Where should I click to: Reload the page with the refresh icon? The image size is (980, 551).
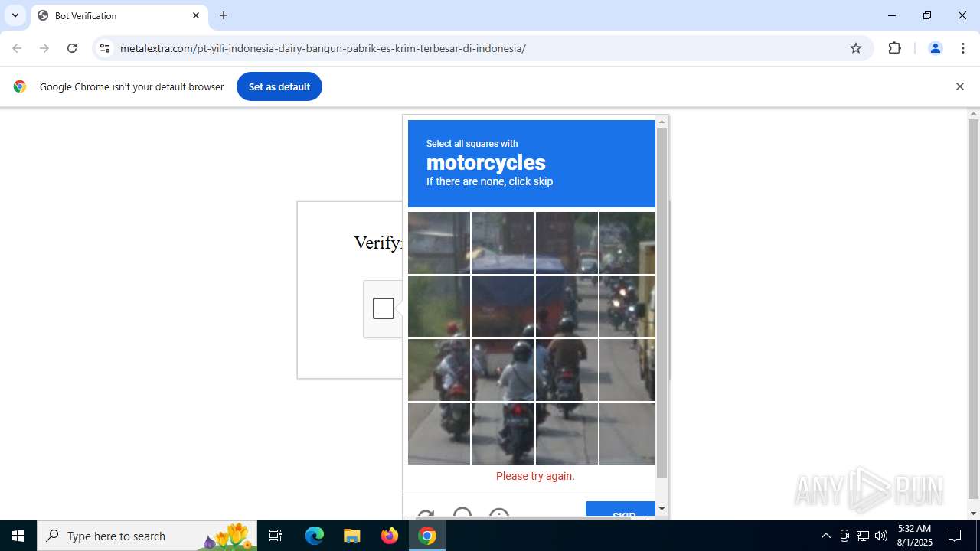pos(72,48)
